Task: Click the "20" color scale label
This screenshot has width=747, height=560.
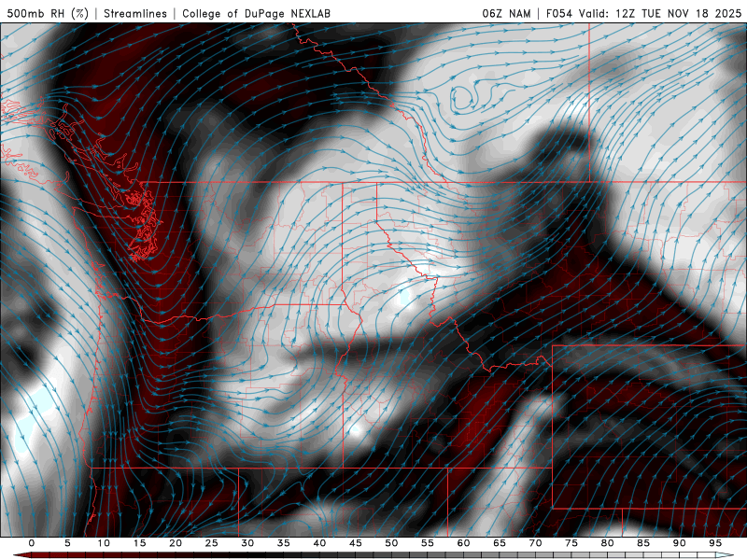Action: coord(176,543)
